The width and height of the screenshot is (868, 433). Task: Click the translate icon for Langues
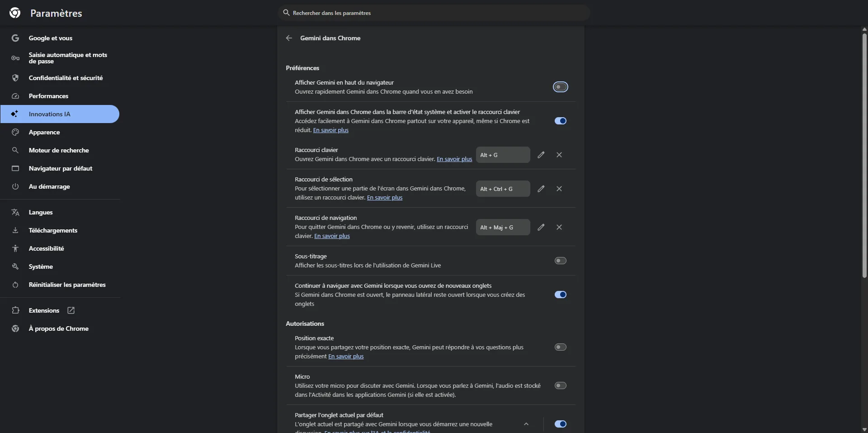coord(15,212)
